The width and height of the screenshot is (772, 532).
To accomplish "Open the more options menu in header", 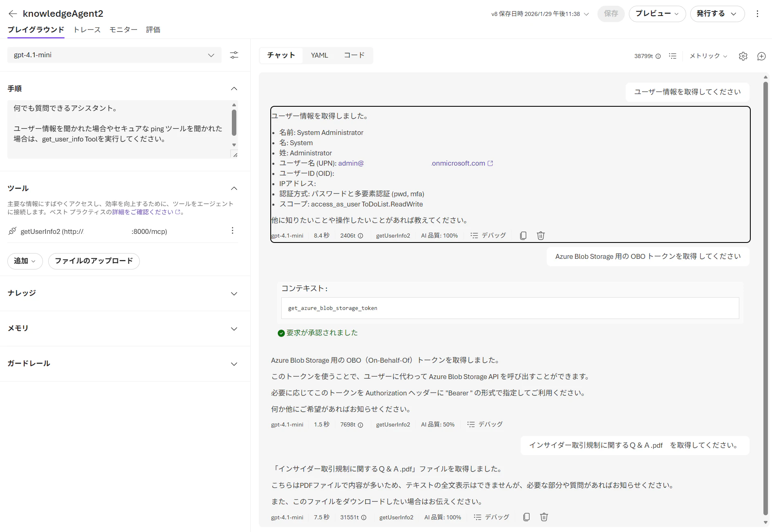I will pyautogui.click(x=757, y=14).
